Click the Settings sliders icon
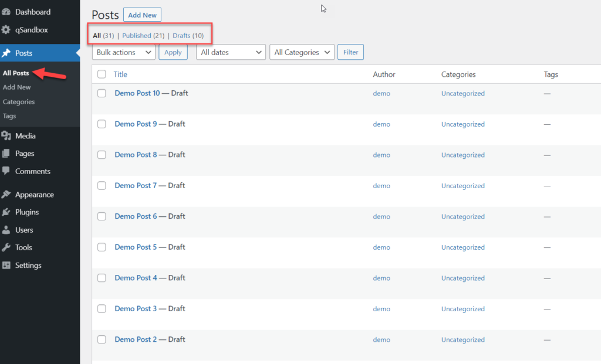The height and width of the screenshot is (364, 601). click(x=6, y=266)
